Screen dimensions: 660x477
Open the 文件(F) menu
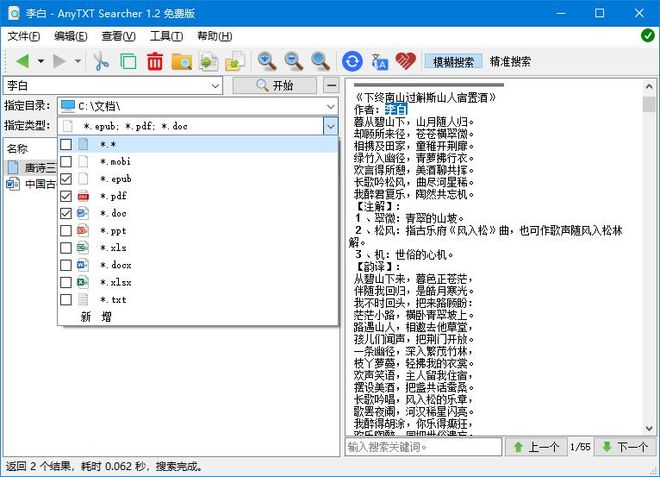[24, 36]
